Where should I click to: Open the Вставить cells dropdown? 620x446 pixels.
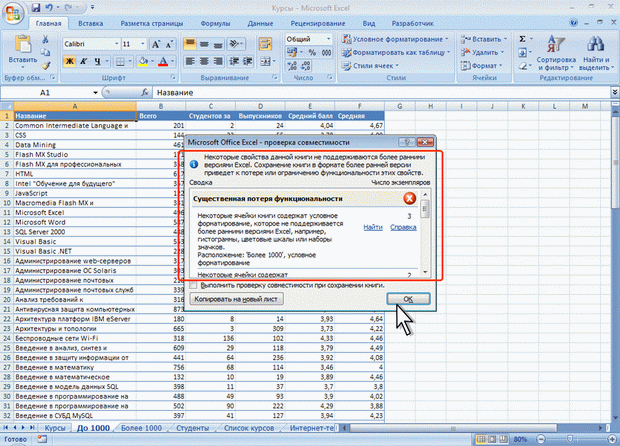484,39
